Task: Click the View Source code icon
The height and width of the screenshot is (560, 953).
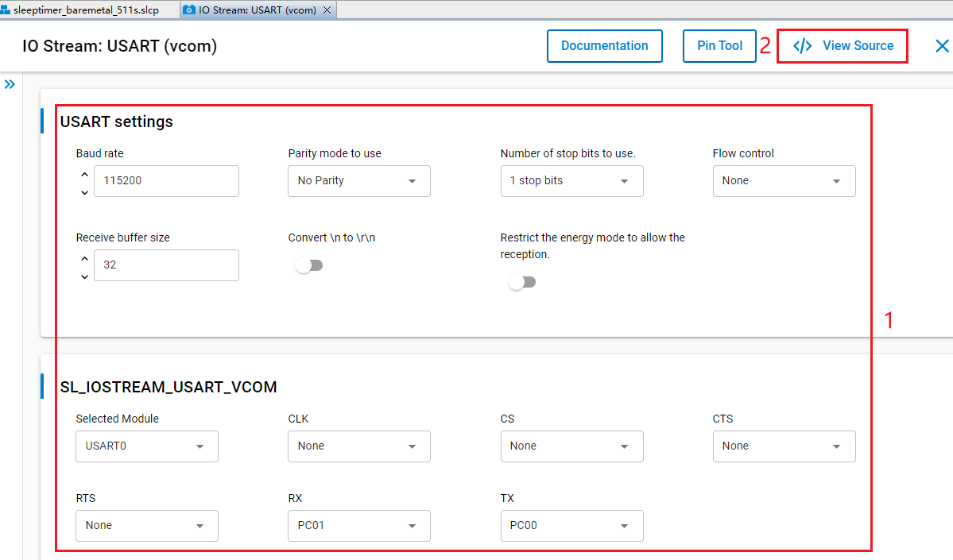Action: tap(803, 45)
